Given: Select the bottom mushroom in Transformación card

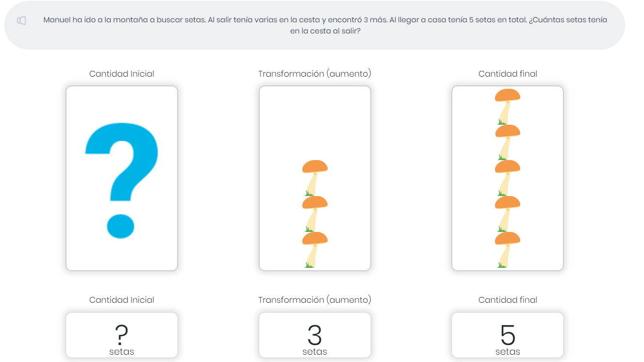Looking at the screenshot, I should coord(315,250).
